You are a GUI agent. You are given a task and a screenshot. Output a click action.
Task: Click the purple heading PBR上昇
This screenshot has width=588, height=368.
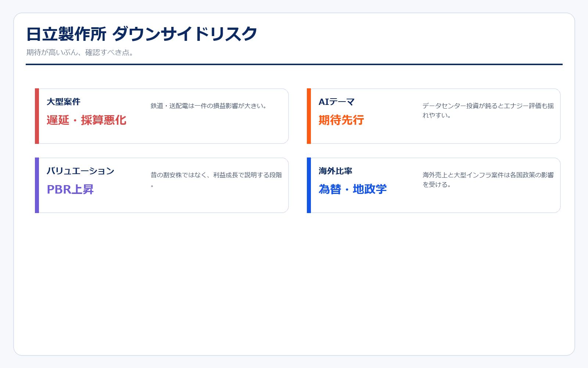click(x=70, y=189)
